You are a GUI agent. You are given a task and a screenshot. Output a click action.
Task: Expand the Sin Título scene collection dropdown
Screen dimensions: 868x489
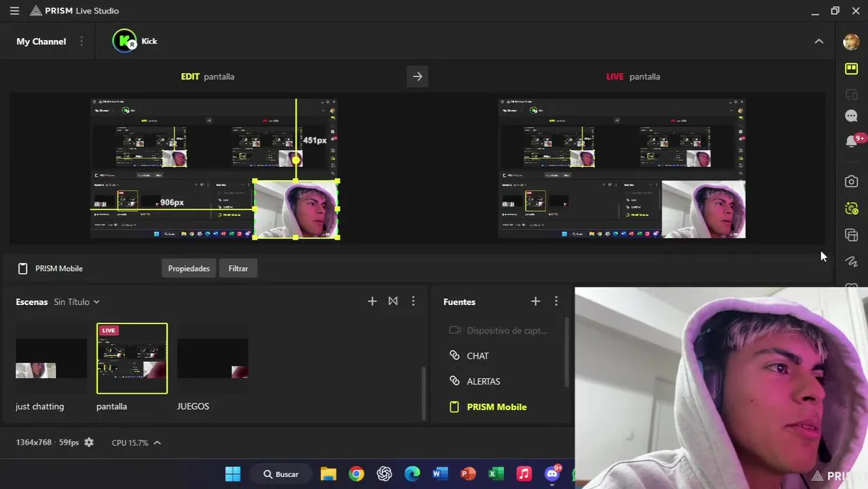77,302
